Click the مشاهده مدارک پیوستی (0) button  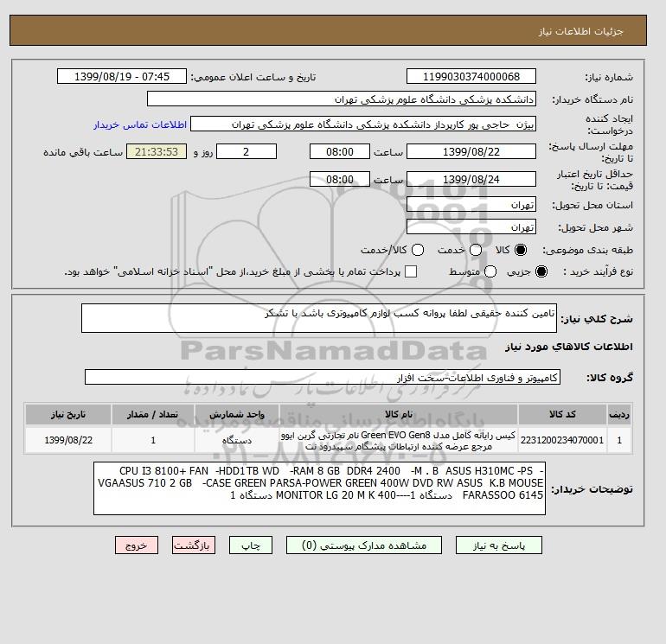tap(364, 545)
